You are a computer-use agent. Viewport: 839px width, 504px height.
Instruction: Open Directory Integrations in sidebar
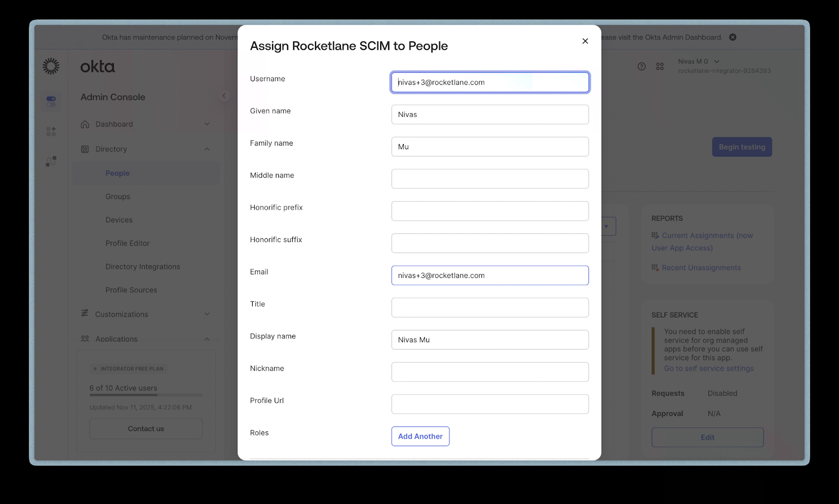(143, 267)
